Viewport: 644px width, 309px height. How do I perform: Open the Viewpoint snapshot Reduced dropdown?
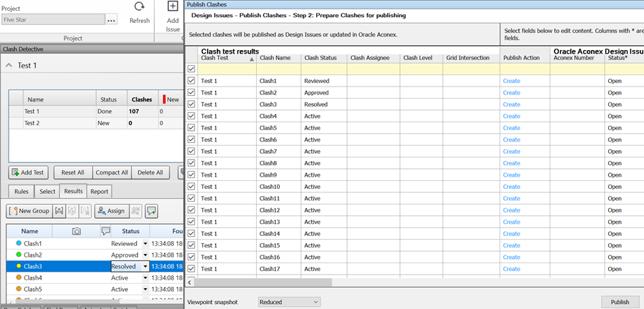[x=288, y=302]
